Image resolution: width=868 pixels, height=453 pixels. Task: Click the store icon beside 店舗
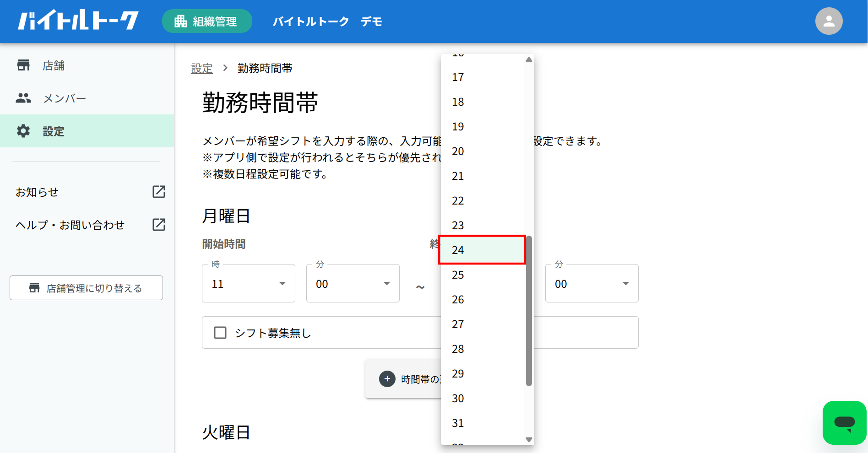click(x=23, y=65)
